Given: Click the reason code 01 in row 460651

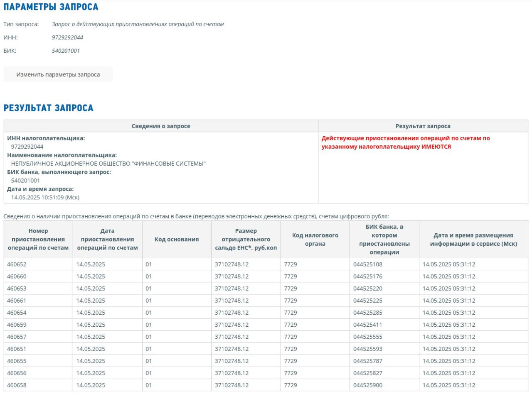Looking at the screenshot, I should tap(149, 349).
